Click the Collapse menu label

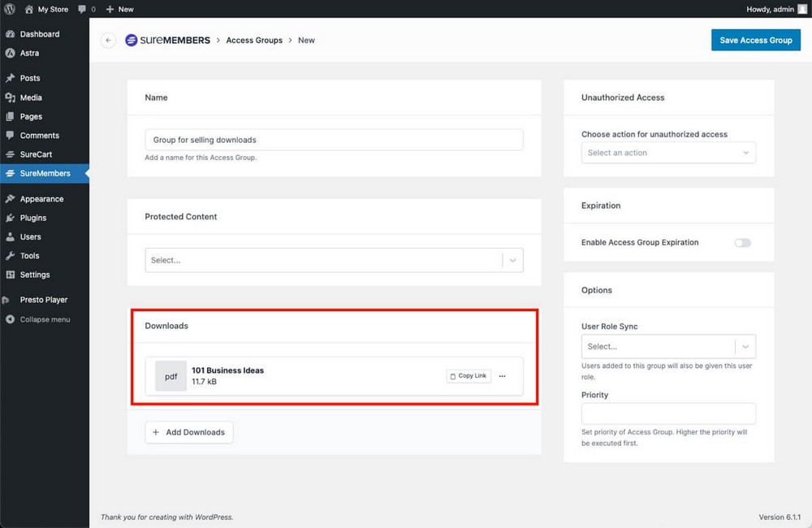tap(45, 319)
